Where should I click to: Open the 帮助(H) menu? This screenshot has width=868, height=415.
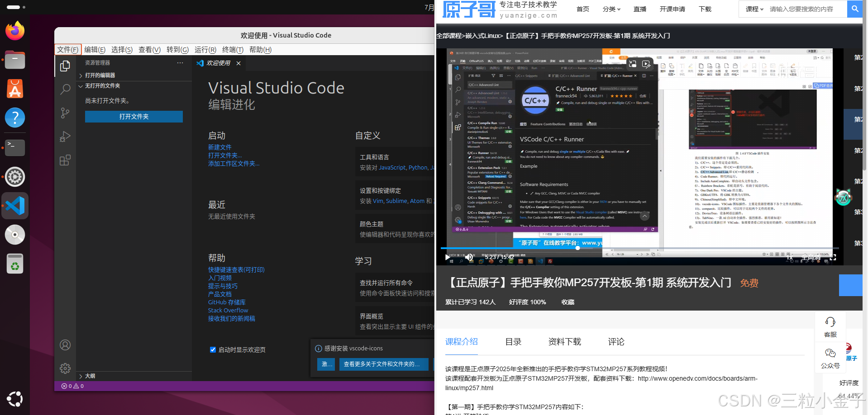[x=260, y=50]
